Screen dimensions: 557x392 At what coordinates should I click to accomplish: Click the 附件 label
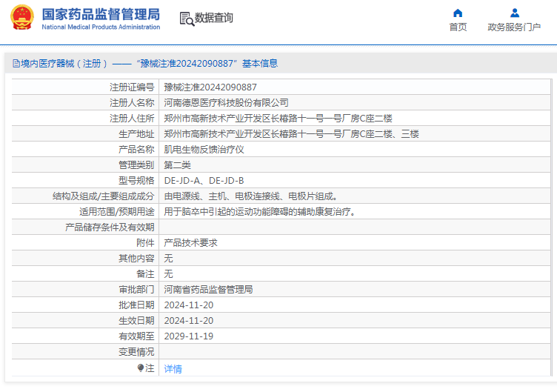click(x=145, y=243)
